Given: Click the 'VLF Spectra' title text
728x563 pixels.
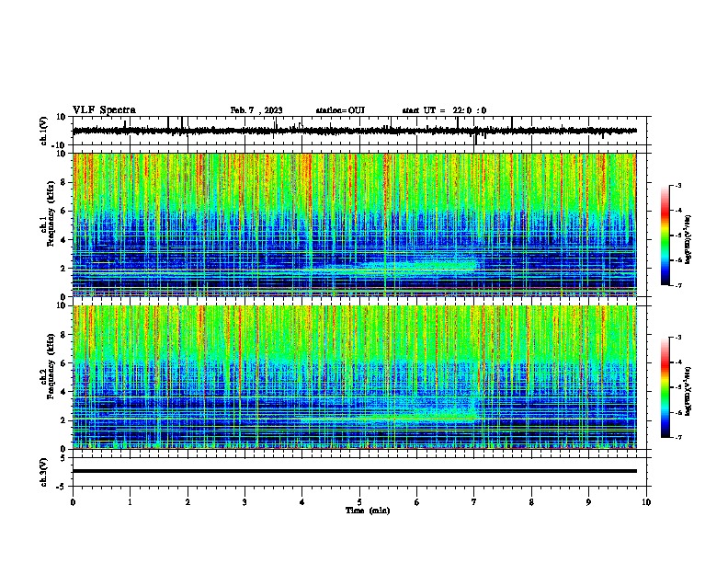Looking at the screenshot, I should click(104, 110).
